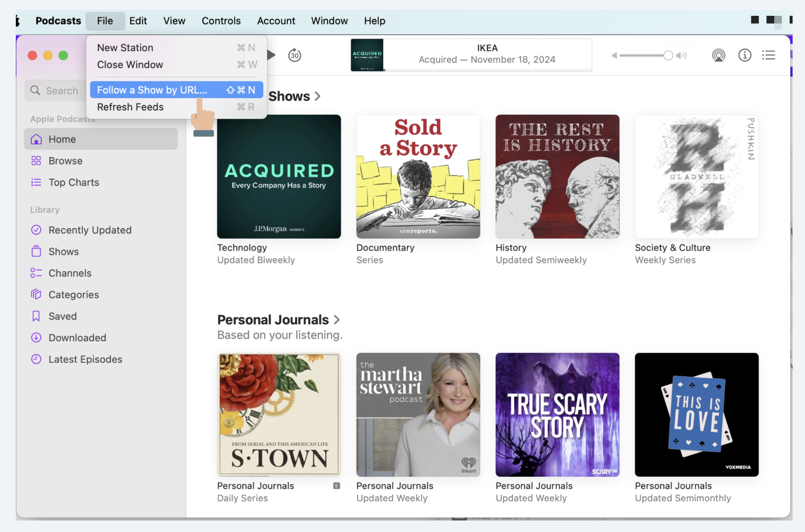The image size is (805, 532).
Task: Adjust the volume slider knob
Action: click(x=668, y=56)
